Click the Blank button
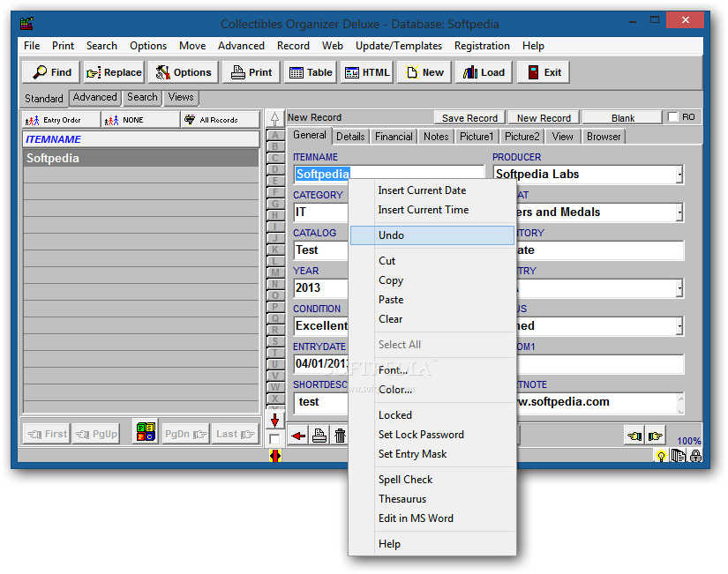 (x=622, y=118)
